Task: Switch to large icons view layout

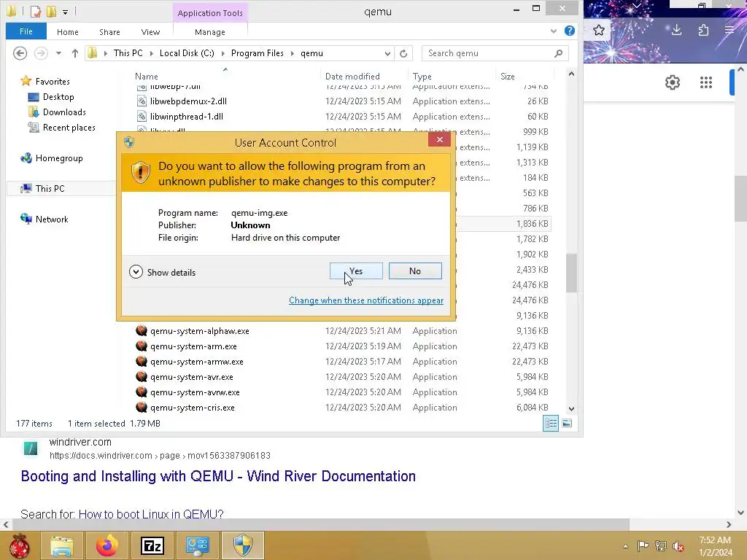Action: [567, 424]
